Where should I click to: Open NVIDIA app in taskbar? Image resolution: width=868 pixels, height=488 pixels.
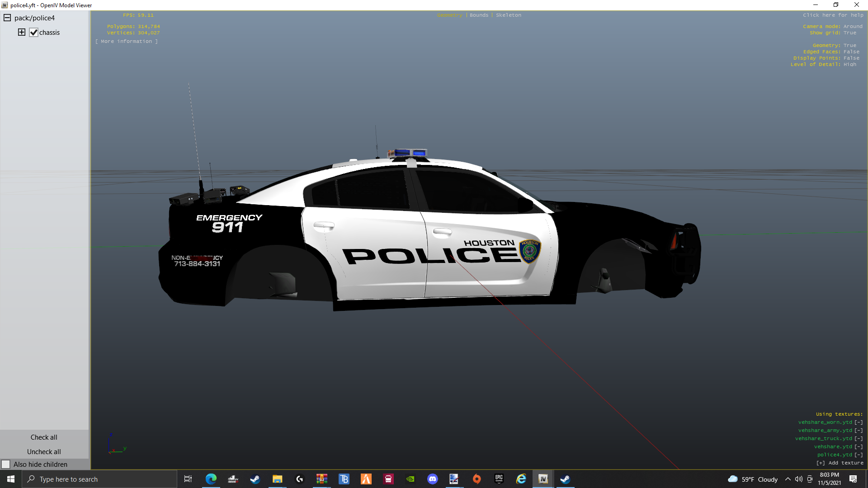click(410, 479)
